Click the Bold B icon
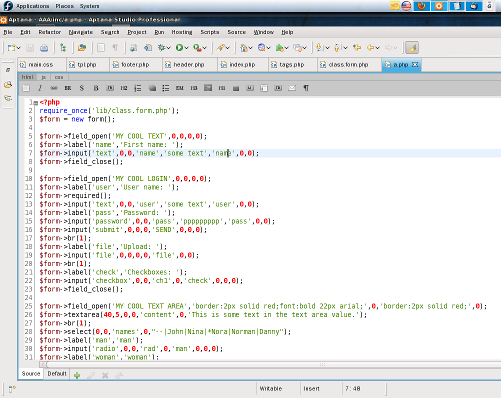Viewport: 501px width, 398px height. [x=96, y=88]
